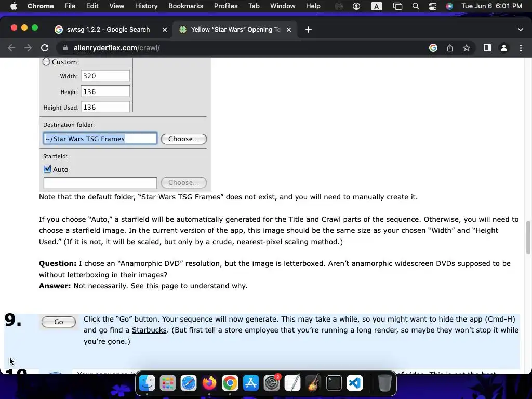The height and width of the screenshot is (399, 532).
Task: Reload the current page
Action: click(45, 48)
